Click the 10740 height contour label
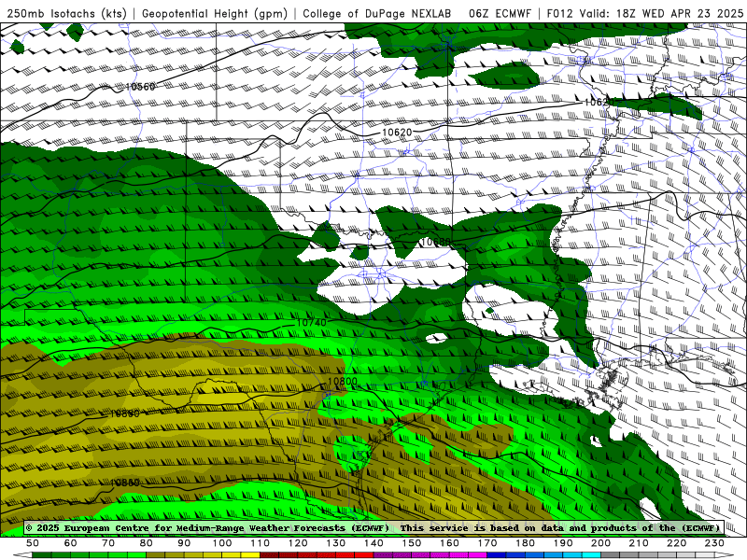747x560 pixels. point(312,322)
